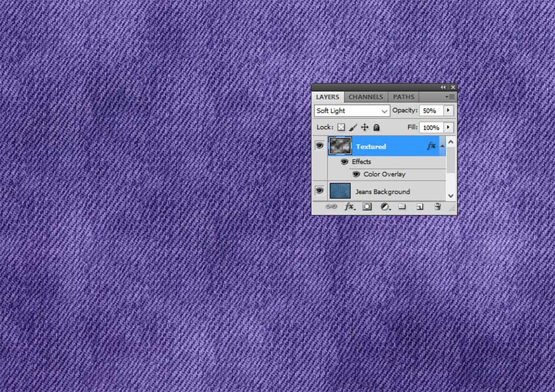Create a new layer group
The height and width of the screenshot is (392, 555).
click(402, 207)
